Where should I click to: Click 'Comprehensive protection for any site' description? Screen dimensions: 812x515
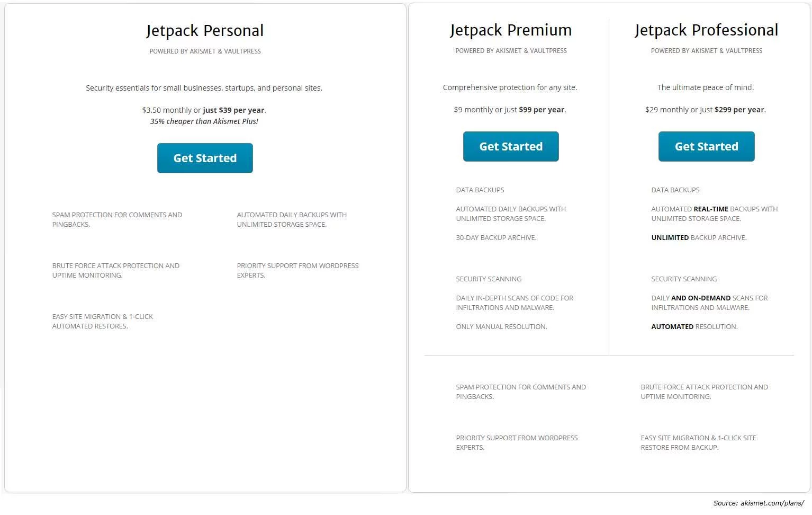pyautogui.click(x=510, y=87)
